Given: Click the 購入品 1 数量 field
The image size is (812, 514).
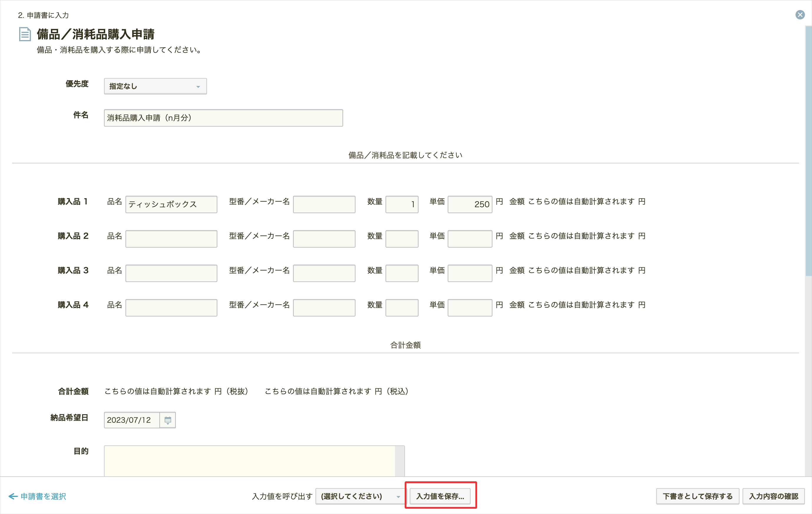Looking at the screenshot, I should pyautogui.click(x=402, y=204).
